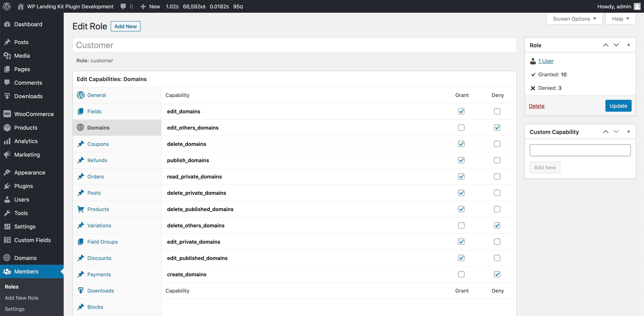Viewport: 644px width, 316px height.
Task: Click the Plugins plug icon in sidebar
Action: click(7, 186)
